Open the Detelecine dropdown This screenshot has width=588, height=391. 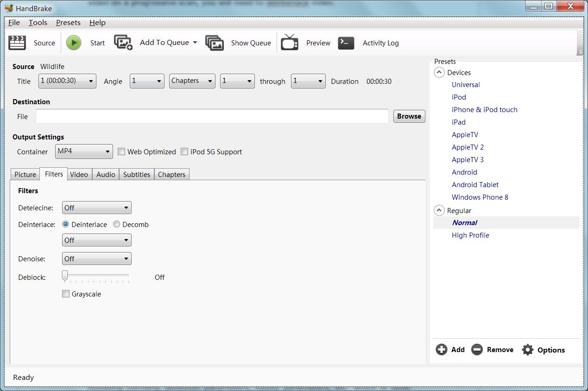[x=97, y=208]
